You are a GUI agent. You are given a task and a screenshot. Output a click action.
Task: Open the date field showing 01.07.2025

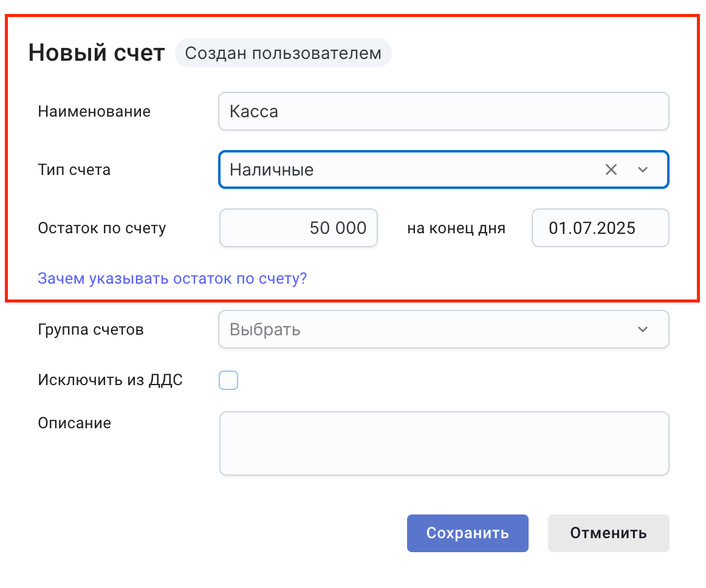[600, 228]
